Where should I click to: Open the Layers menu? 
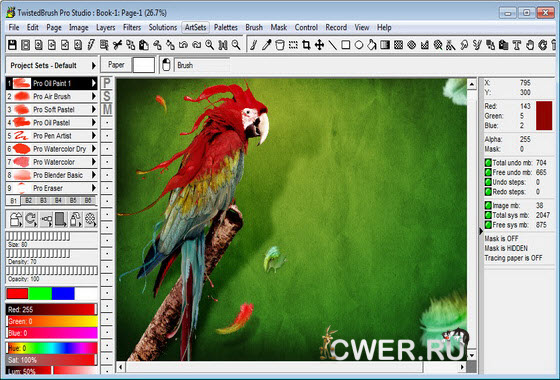(x=106, y=28)
